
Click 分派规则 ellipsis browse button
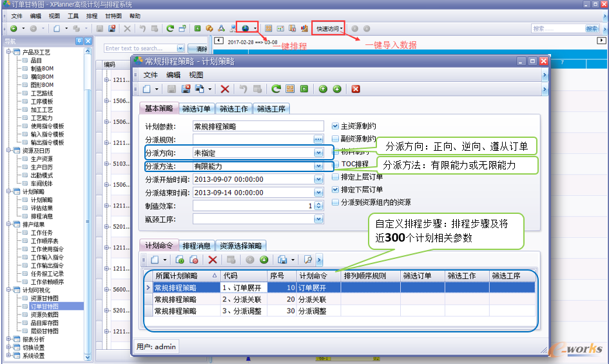point(318,139)
